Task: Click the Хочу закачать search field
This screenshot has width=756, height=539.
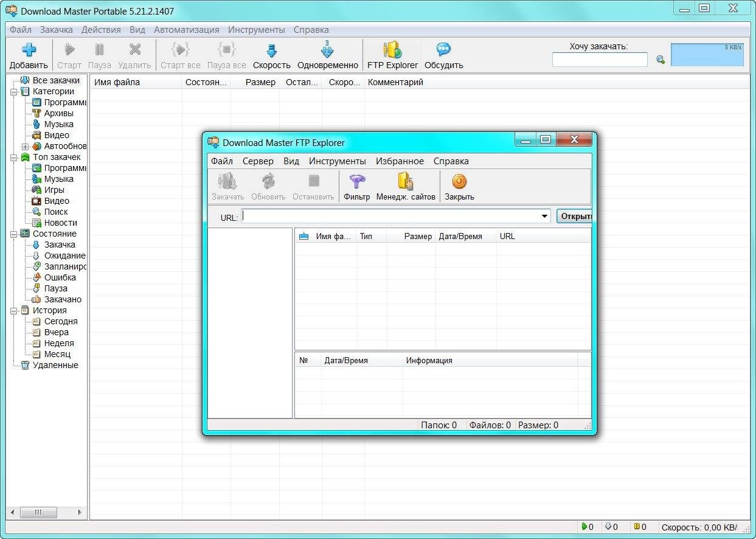Action: click(600, 60)
